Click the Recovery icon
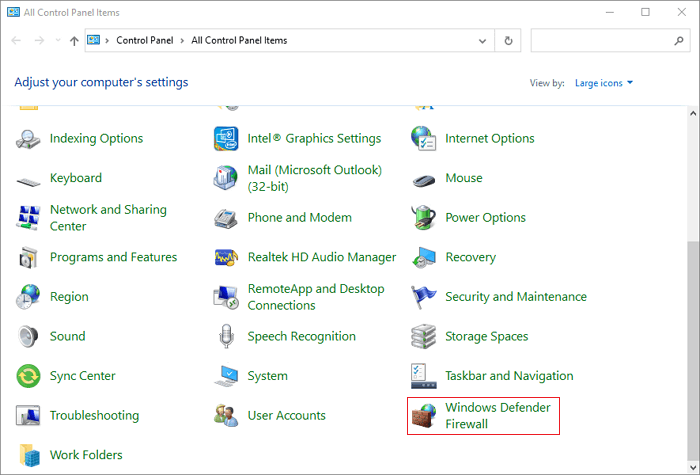The width and height of the screenshot is (700, 475). [423, 257]
